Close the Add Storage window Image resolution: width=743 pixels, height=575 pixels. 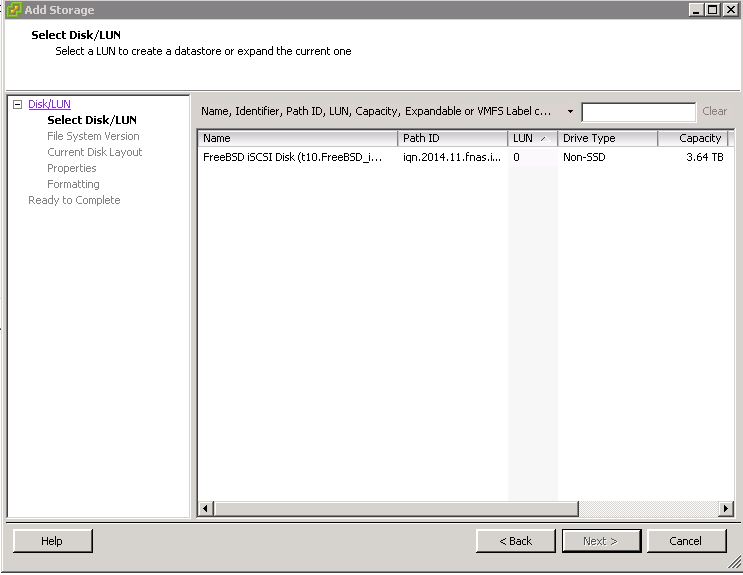(730, 9)
